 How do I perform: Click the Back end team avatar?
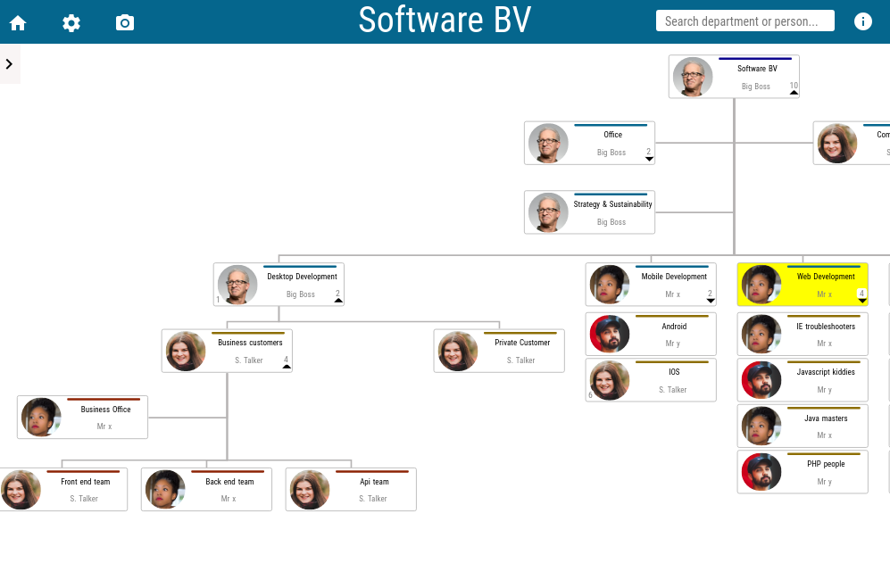coord(165,489)
